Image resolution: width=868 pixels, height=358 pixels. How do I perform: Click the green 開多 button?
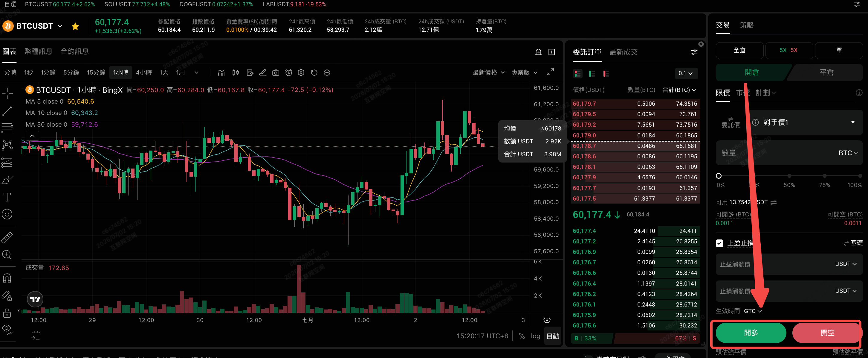pos(751,332)
